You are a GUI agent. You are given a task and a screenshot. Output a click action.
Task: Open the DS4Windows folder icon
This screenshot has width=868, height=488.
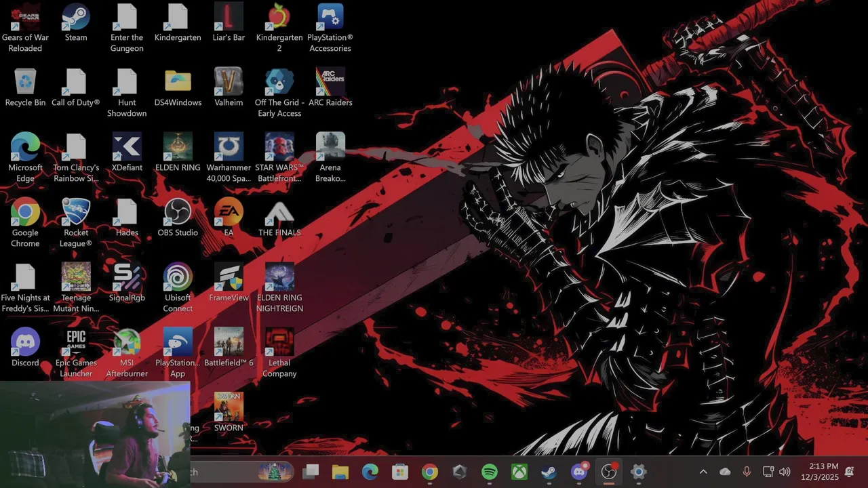(178, 88)
